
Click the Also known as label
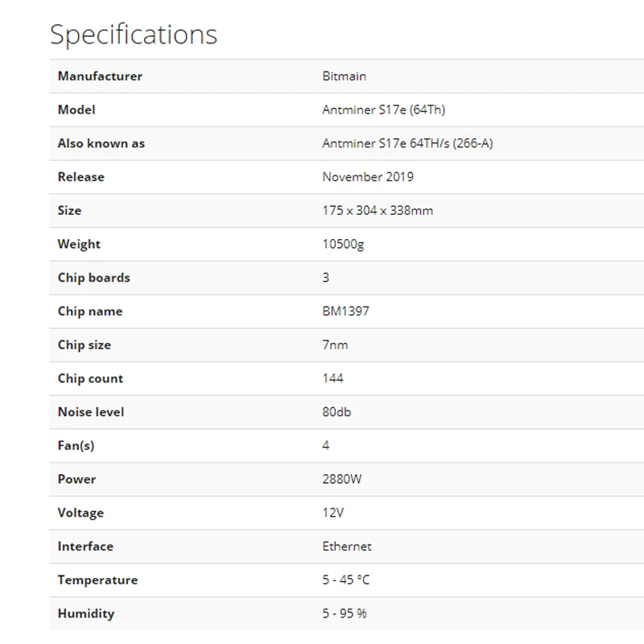(x=101, y=143)
